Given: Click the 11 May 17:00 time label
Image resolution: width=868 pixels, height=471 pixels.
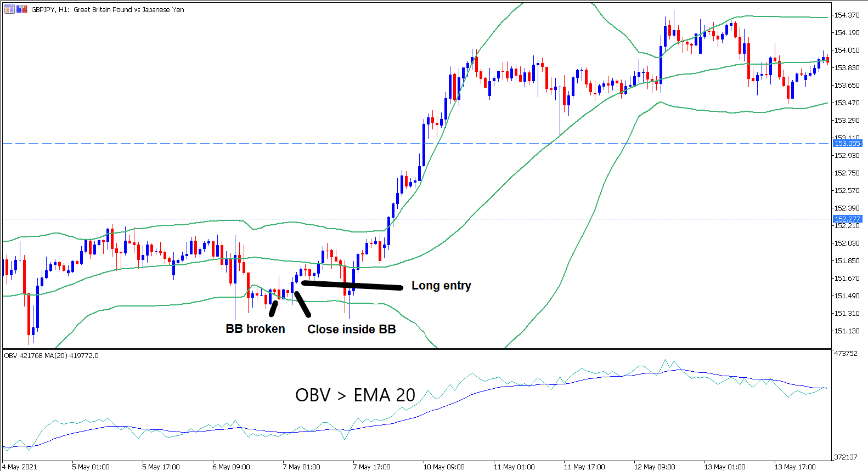Looking at the screenshot, I should tap(584, 467).
